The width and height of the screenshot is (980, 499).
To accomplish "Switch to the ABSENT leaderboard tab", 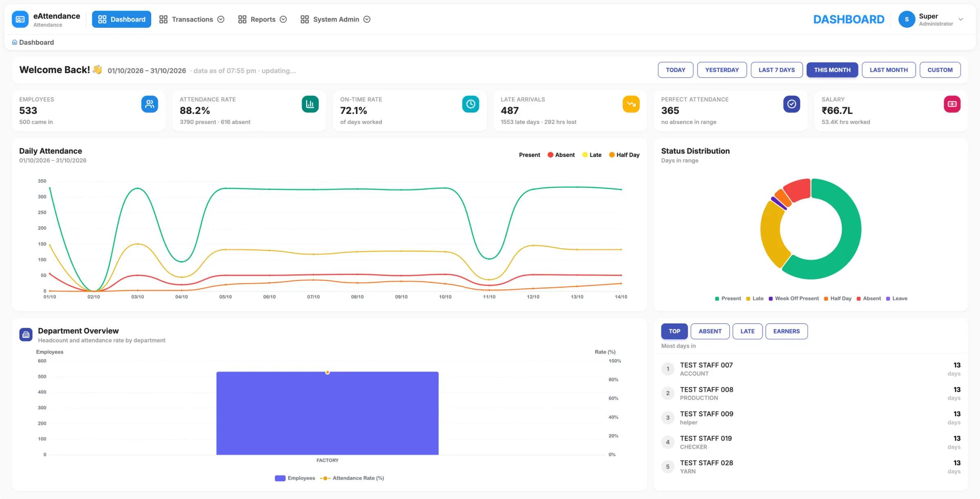I will (x=710, y=331).
